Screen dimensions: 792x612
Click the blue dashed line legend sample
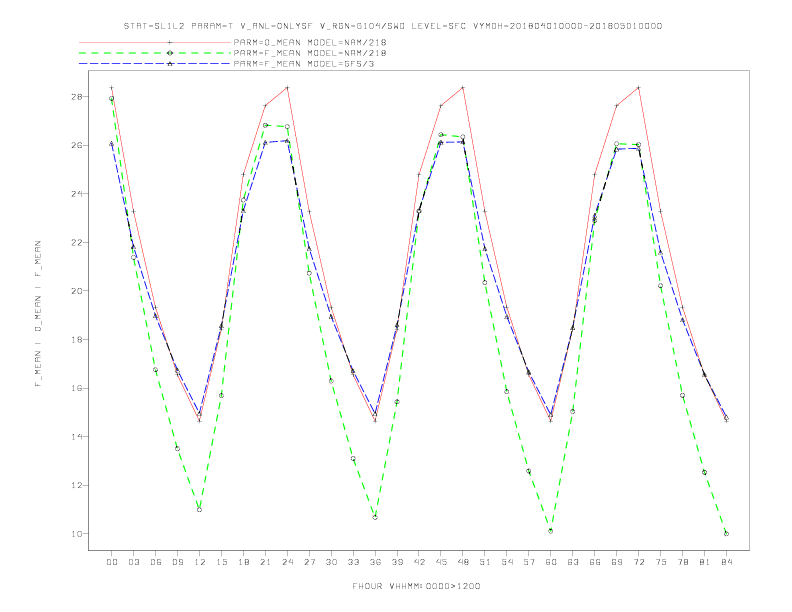tap(155, 64)
